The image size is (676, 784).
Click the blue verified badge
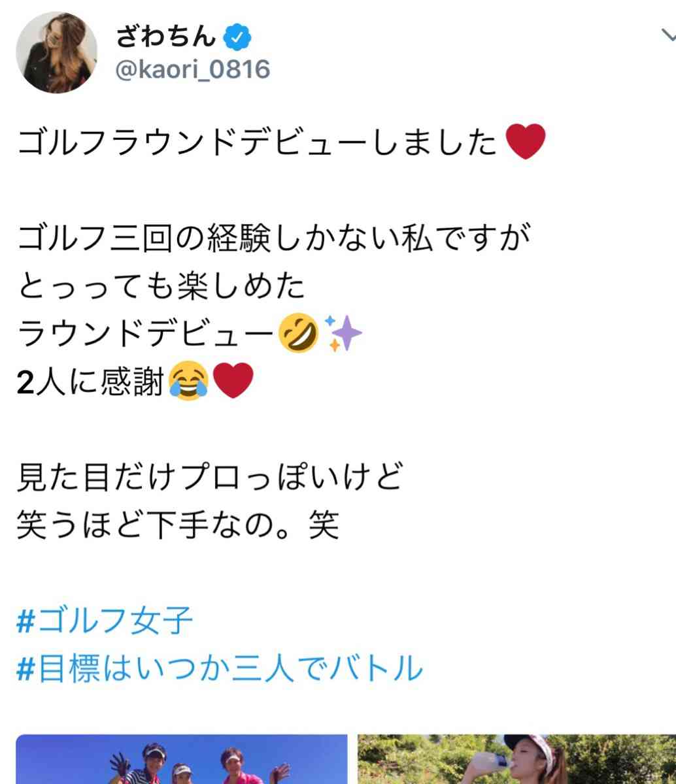pyautogui.click(x=237, y=37)
